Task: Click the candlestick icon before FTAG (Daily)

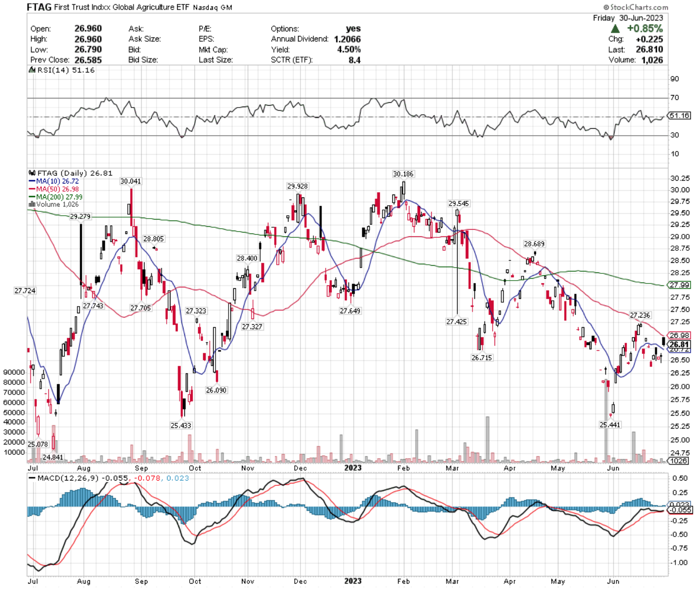Action: (32, 173)
